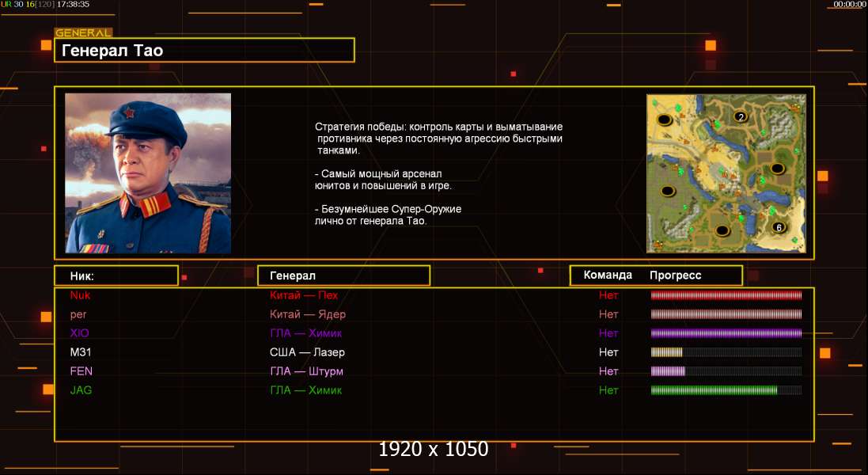
Task: Click general 'ГЛА — Штурм' for FEN
Action: 306,371
